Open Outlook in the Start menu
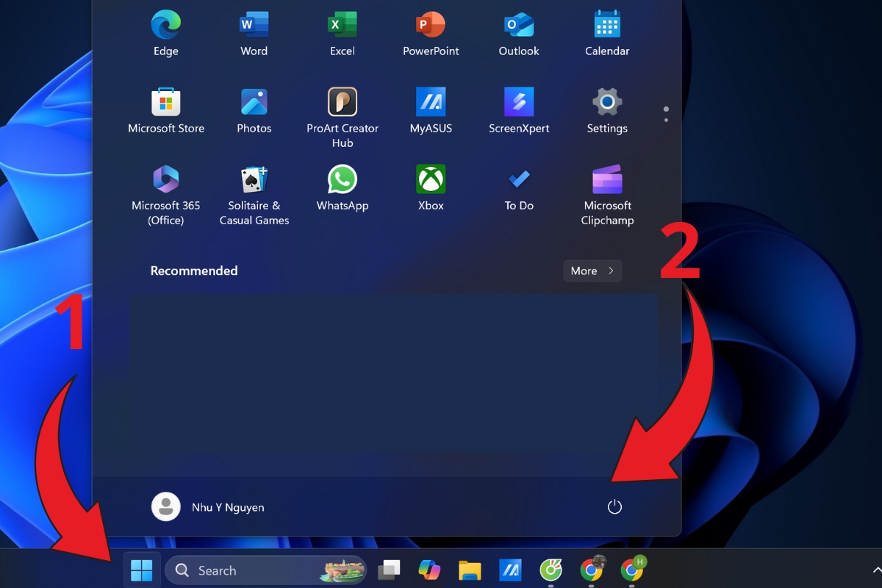This screenshot has height=588, width=882. click(519, 33)
